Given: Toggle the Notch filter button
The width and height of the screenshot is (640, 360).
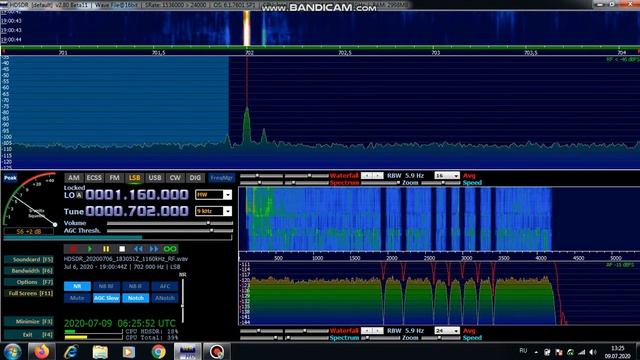Looking at the screenshot, I should click(x=136, y=298).
